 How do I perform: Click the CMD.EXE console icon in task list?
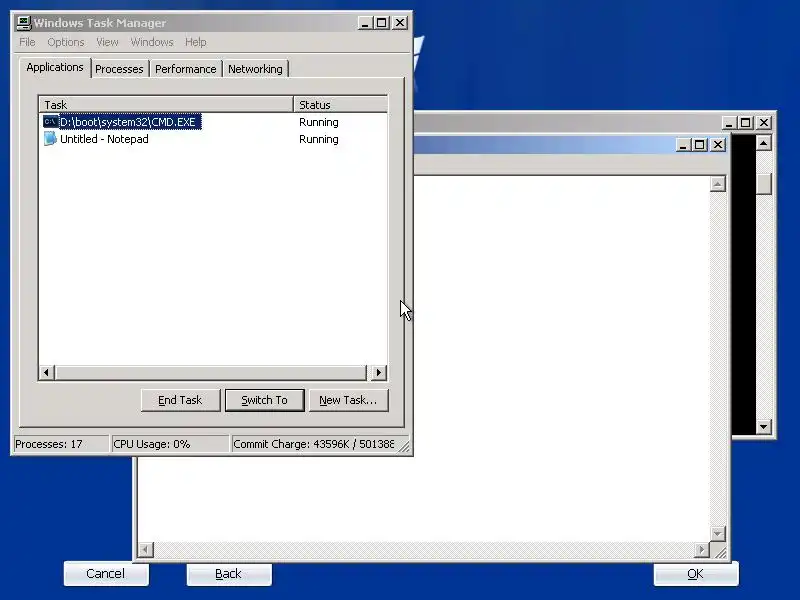click(50, 121)
